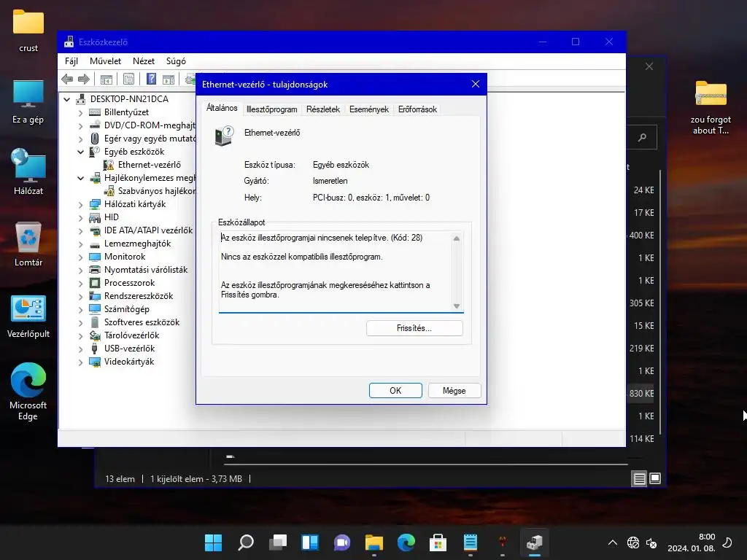Switch to the Részletek tab
This screenshot has width=747, height=560.
pyautogui.click(x=323, y=109)
